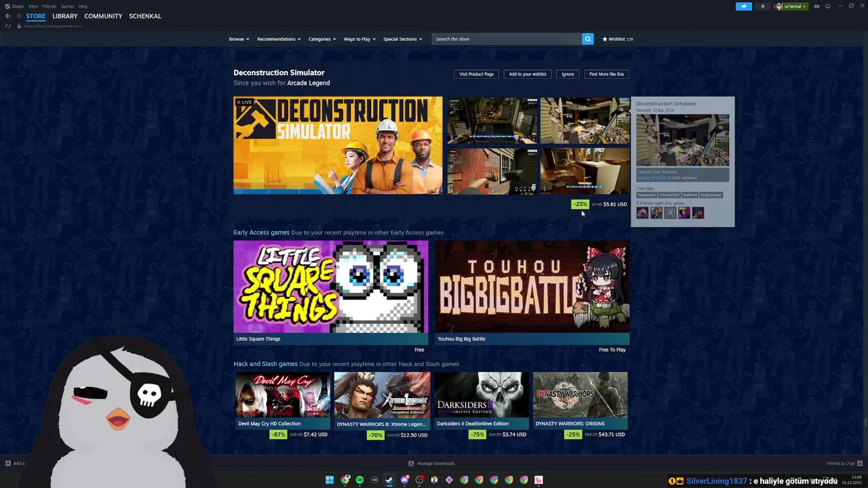The width and height of the screenshot is (868, 488).
Task: Open the Help menu
Action: click(x=83, y=6)
